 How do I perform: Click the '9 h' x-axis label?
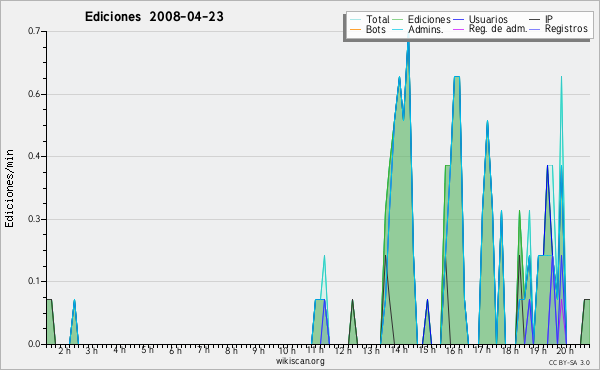[x=258, y=351]
